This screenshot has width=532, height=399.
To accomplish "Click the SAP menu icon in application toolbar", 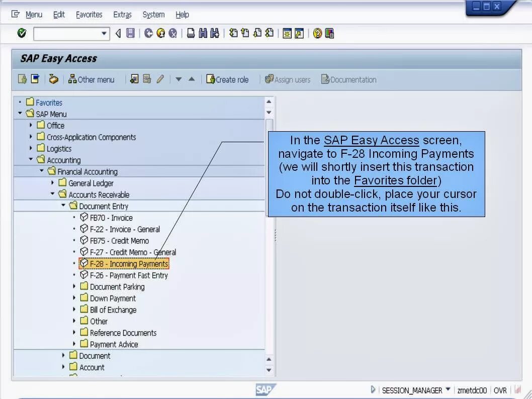I will tap(35, 79).
